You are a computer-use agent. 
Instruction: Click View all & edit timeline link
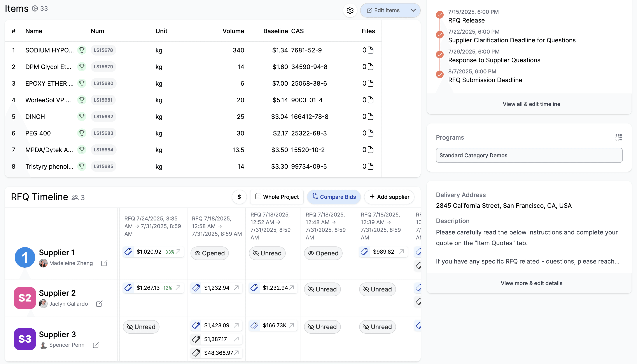[531, 104]
